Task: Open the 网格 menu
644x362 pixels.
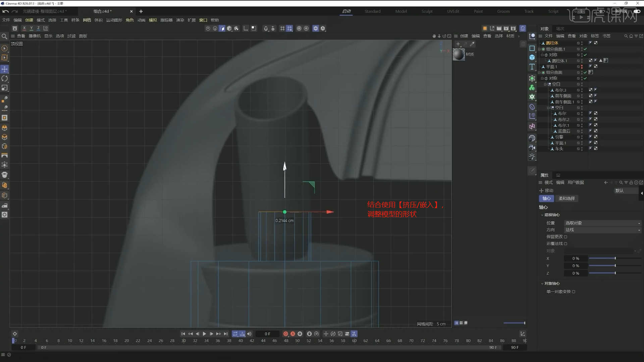Action: click(87, 20)
